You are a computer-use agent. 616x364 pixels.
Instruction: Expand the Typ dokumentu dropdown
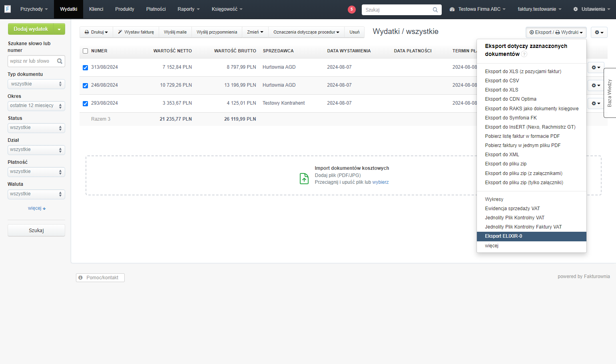tap(36, 84)
